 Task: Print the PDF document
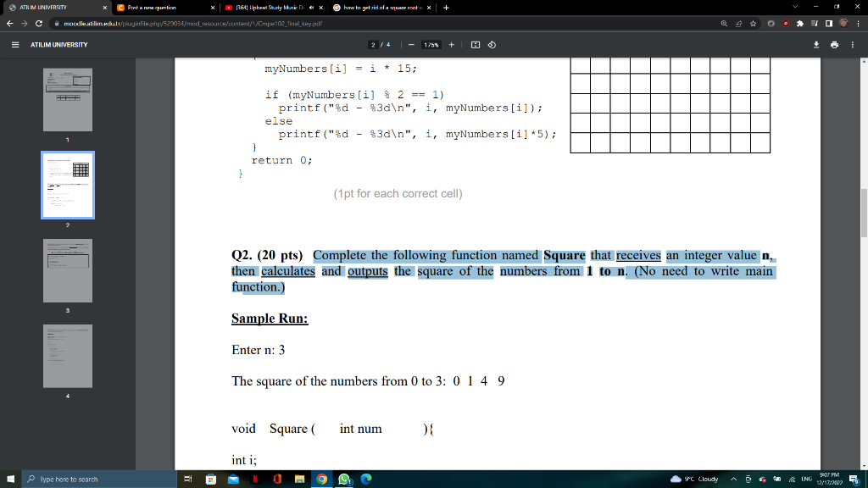834,45
